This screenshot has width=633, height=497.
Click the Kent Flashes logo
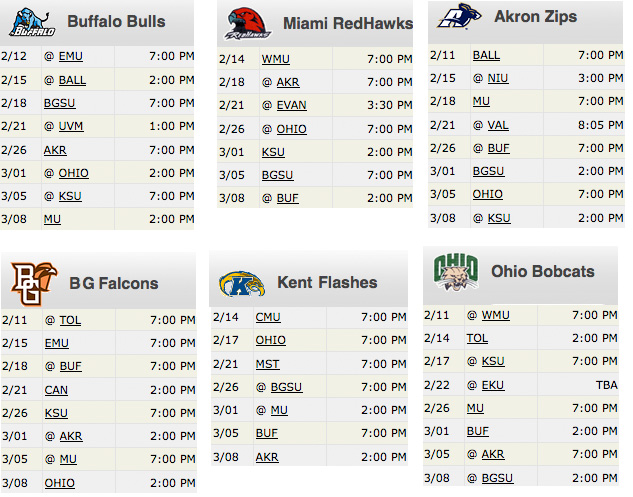242,284
